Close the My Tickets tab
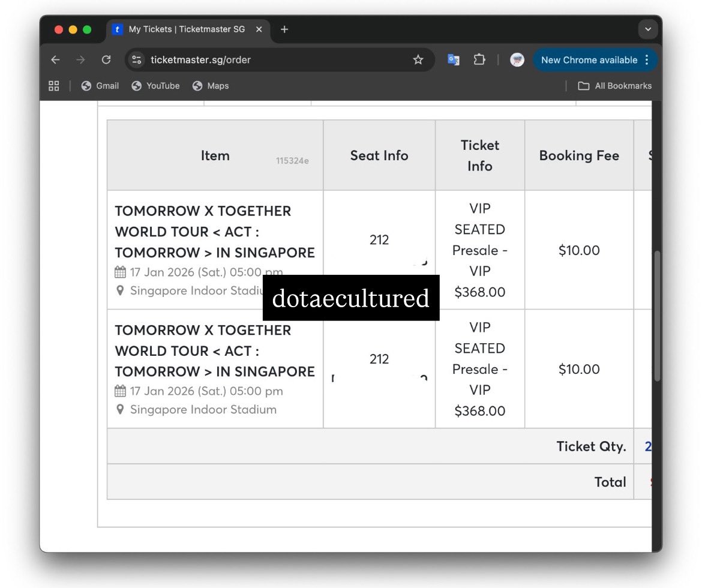702x588 pixels. pos(259,29)
